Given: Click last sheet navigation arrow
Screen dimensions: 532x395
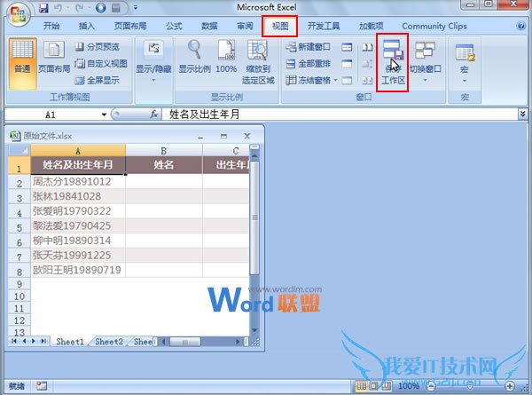Looking at the screenshot, I should pos(43,341).
